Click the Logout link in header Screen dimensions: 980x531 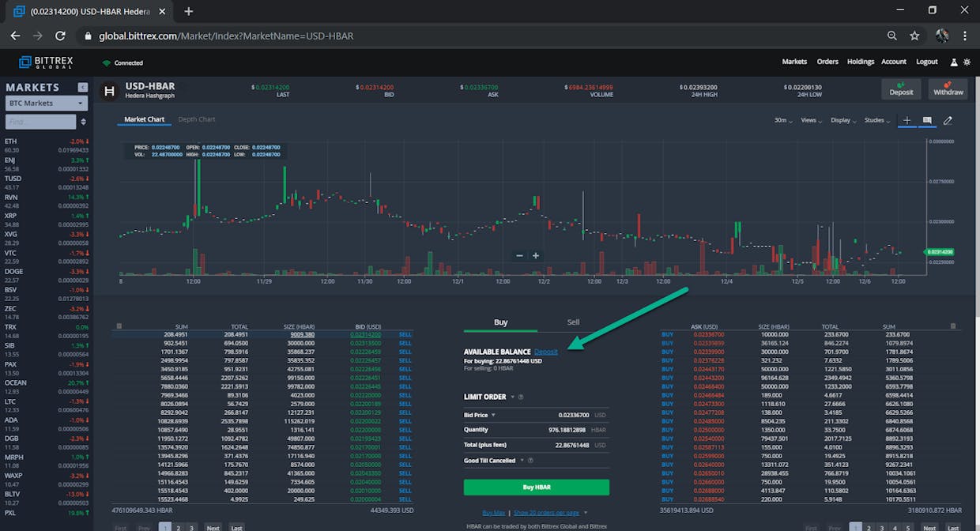(x=927, y=62)
